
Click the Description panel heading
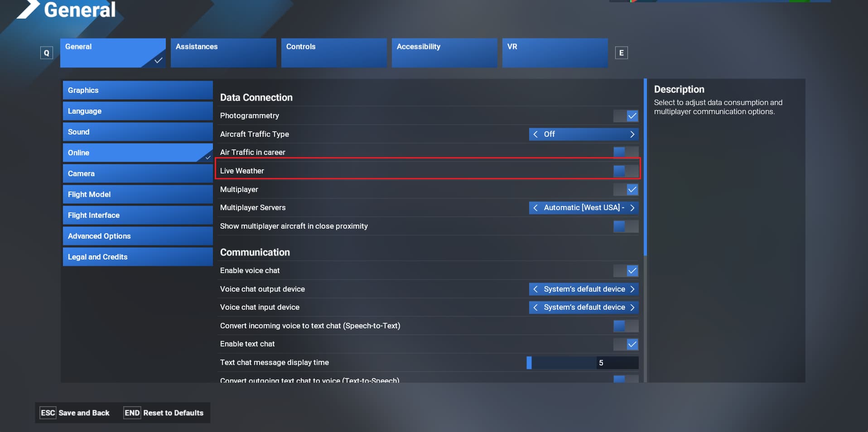pos(679,89)
